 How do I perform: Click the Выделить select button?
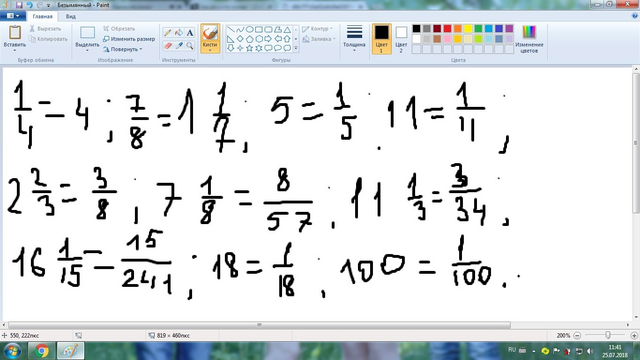click(x=87, y=39)
